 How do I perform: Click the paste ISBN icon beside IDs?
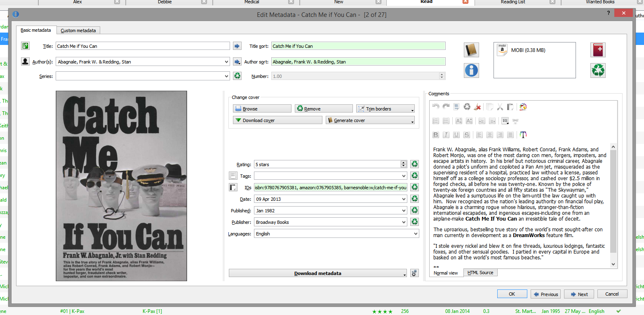tap(233, 187)
